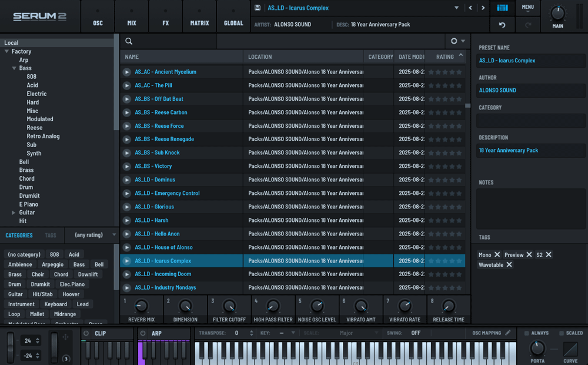Switch to the OSC tab

(98, 16)
